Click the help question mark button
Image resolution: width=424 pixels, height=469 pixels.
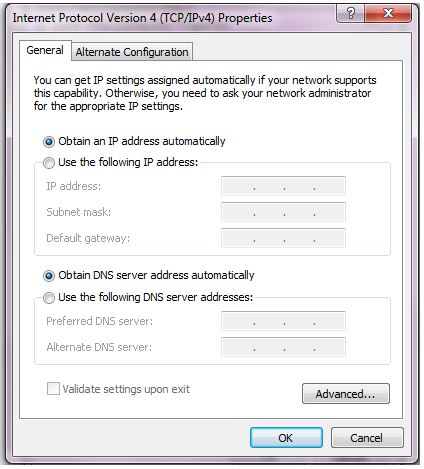click(x=350, y=13)
